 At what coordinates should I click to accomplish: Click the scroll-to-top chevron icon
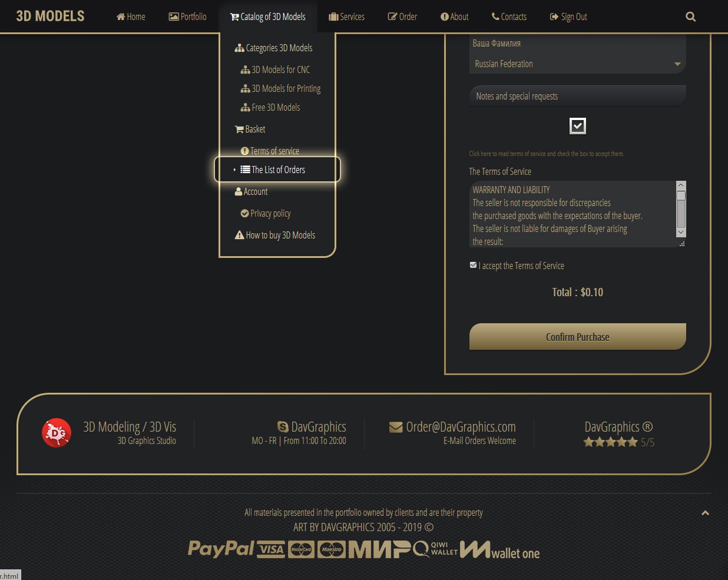(705, 513)
